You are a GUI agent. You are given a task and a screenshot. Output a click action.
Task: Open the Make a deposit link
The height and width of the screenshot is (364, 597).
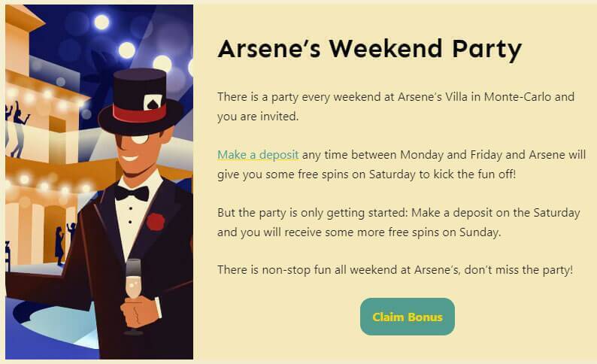pos(258,155)
